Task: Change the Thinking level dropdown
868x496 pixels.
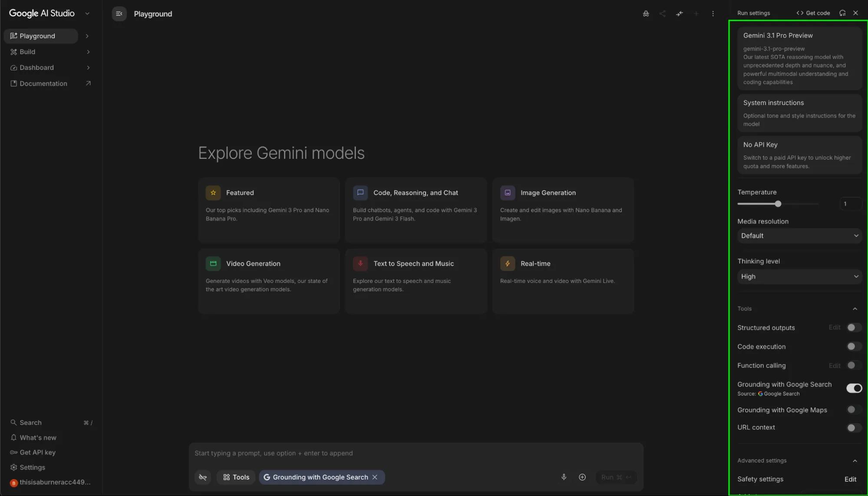Action: click(799, 276)
